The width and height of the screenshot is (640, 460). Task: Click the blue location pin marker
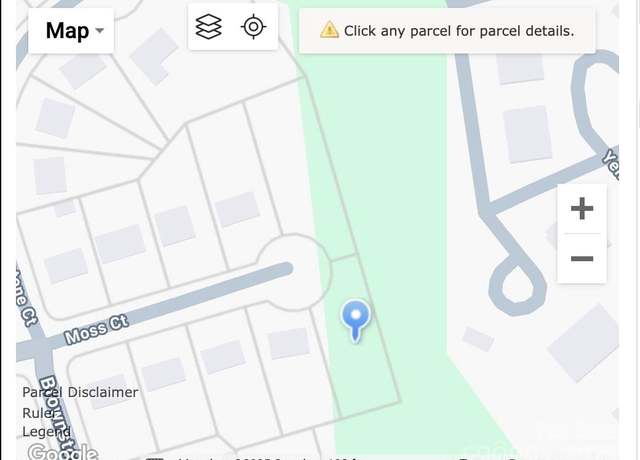click(x=356, y=321)
